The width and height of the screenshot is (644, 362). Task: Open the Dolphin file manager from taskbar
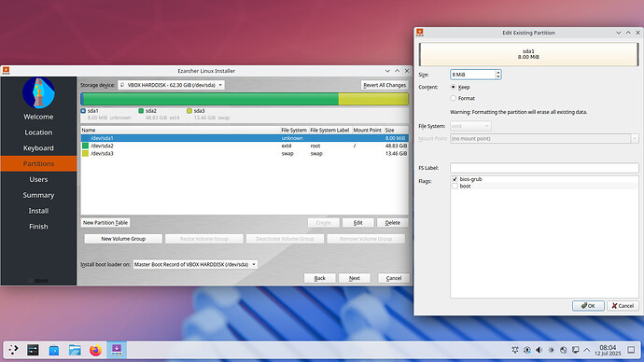point(75,350)
